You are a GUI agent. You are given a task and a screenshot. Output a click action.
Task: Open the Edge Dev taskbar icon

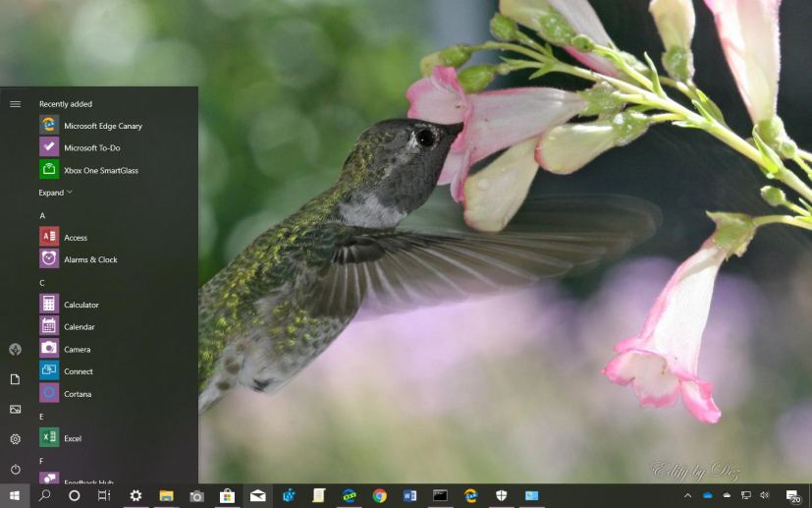coord(349,496)
